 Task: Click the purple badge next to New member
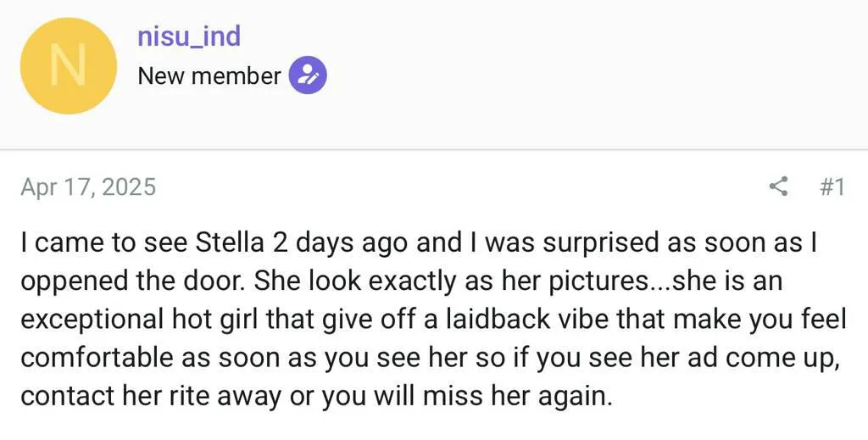(x=308, y=75)
